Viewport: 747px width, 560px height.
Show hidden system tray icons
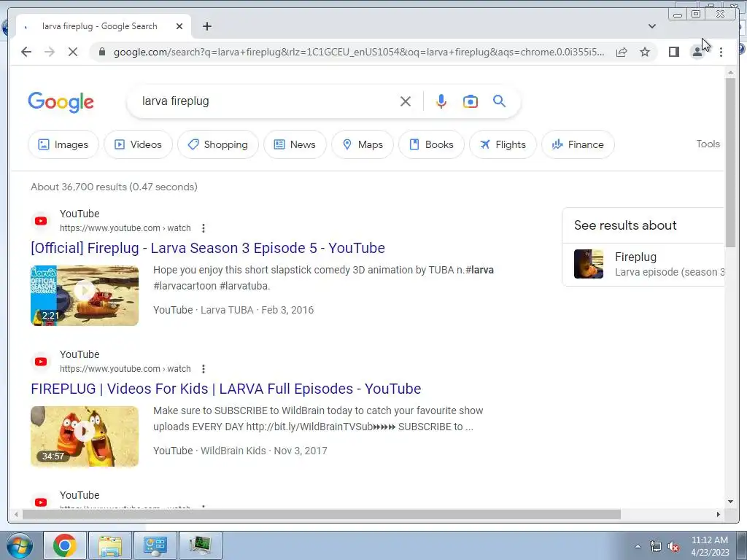pyautogui.click(x=638, y=547)
